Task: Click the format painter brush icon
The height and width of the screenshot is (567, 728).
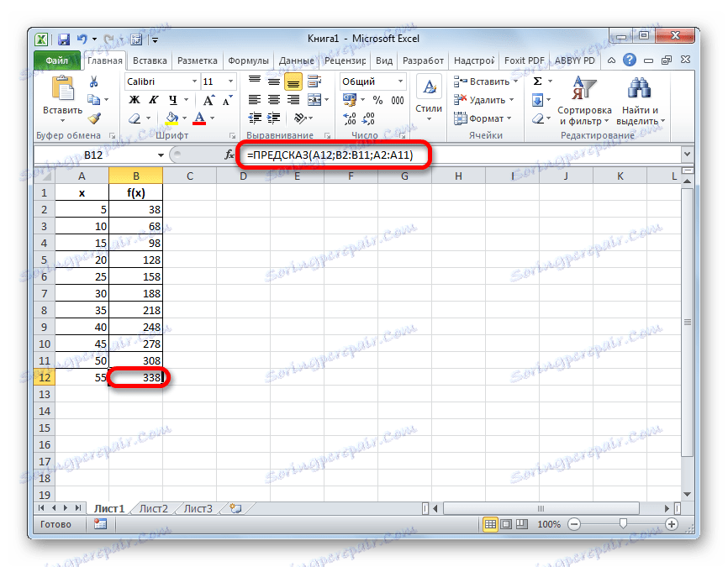Action: (94, 118)
